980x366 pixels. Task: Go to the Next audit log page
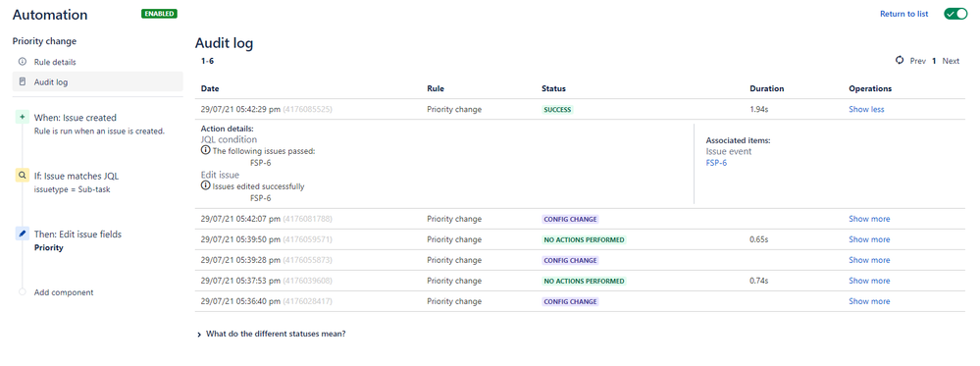951,61
